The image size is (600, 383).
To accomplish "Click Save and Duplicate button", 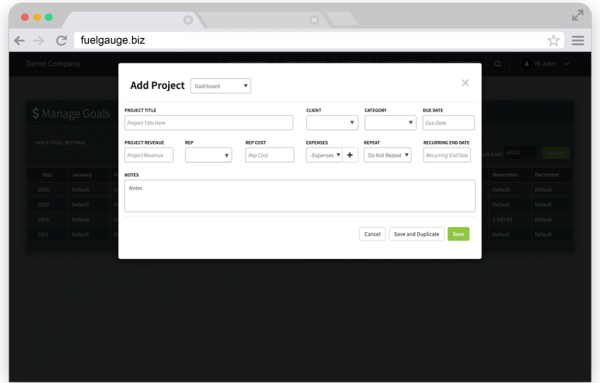I will pyautogui.click(x=417, y=234).
